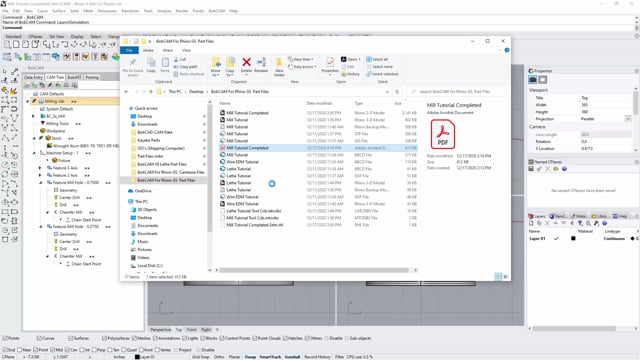Screen dimensions: 640x360
Task: Click the Explorer search box
Action: coord(456,92)
